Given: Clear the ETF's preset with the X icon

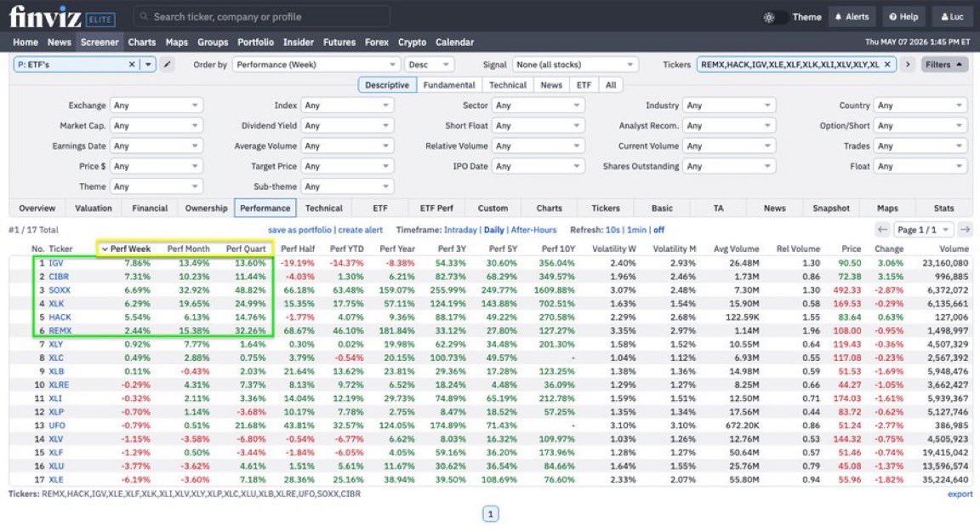Looking at the screenshot, I should [132, 65].
